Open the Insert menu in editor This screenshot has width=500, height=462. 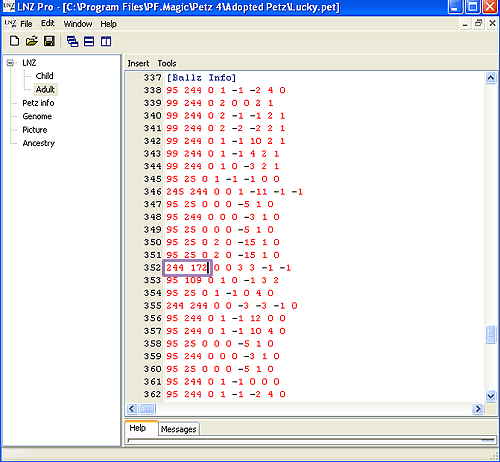[138, 63]
